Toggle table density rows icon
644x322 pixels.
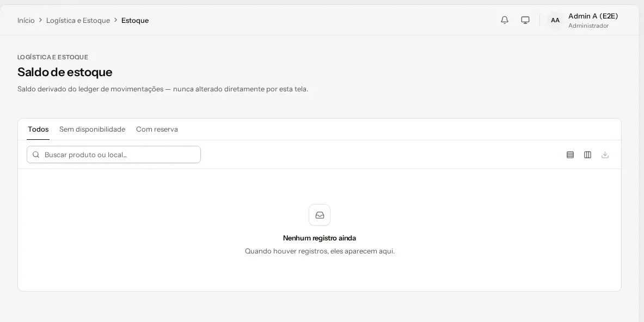click(x=570, y=154)
